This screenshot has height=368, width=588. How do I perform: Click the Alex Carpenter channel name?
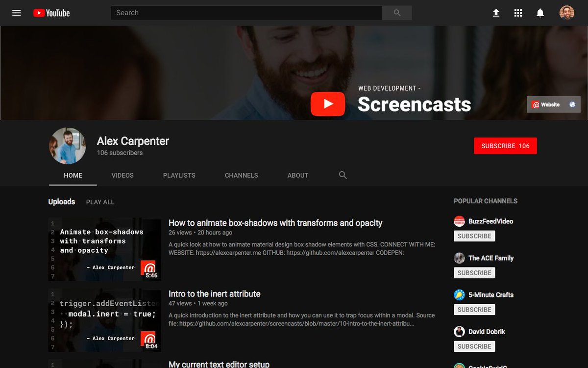pos(133,141)
